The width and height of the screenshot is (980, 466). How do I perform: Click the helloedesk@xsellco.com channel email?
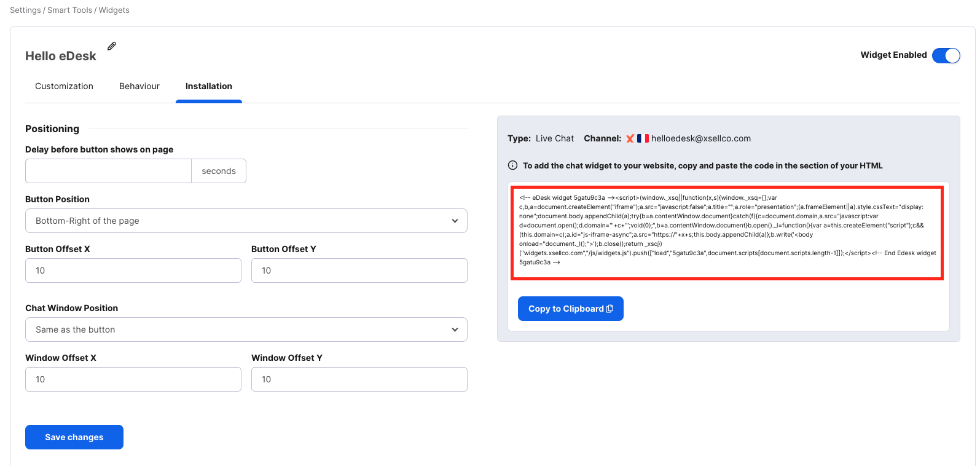coord(701,138)
